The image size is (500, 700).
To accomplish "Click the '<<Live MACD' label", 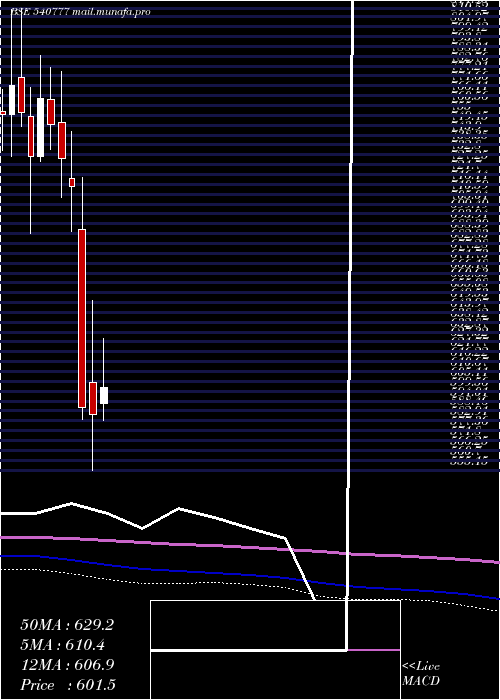I will click(x=421, y=674).
